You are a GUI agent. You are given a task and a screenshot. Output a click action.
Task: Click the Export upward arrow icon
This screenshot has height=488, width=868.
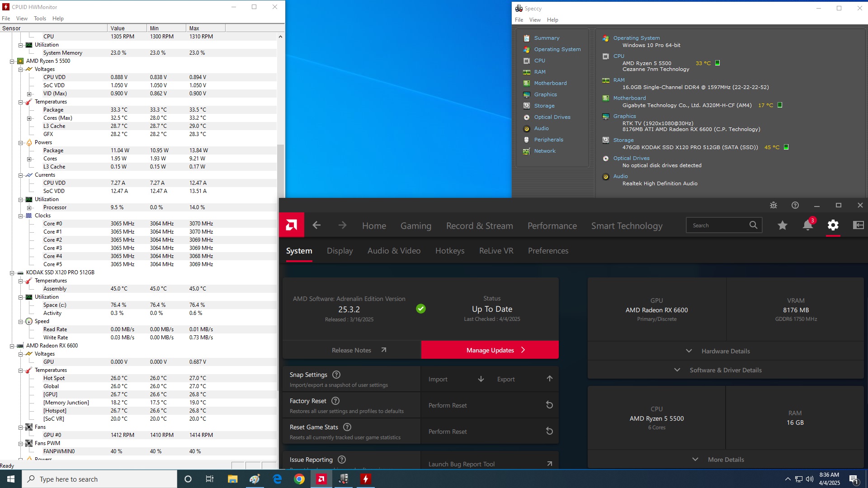550,379
